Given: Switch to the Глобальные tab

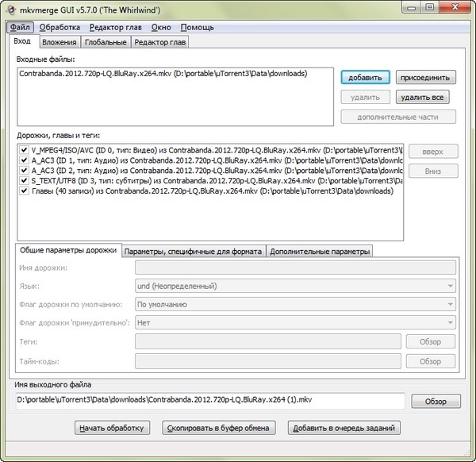Looking at the screenshot, I should point(104,42).
